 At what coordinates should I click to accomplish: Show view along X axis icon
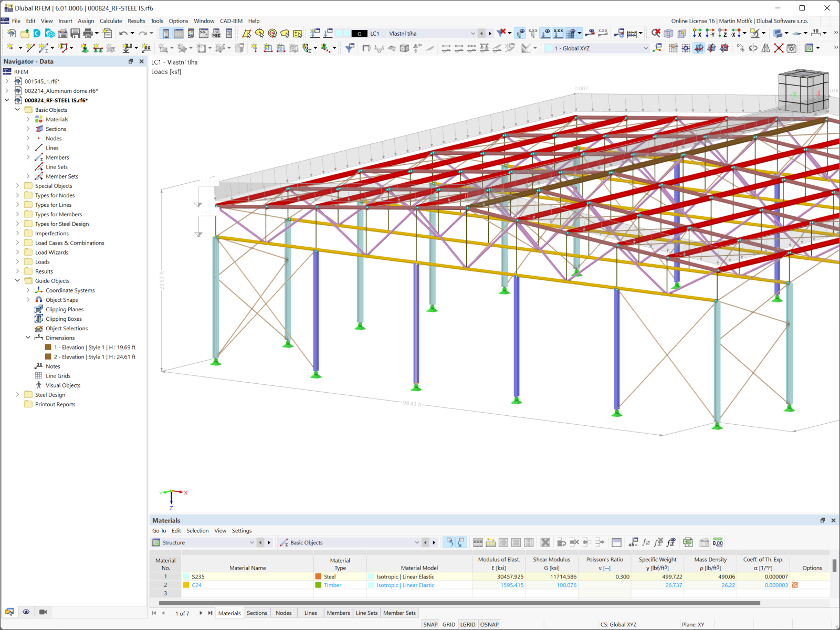point(697,33)
